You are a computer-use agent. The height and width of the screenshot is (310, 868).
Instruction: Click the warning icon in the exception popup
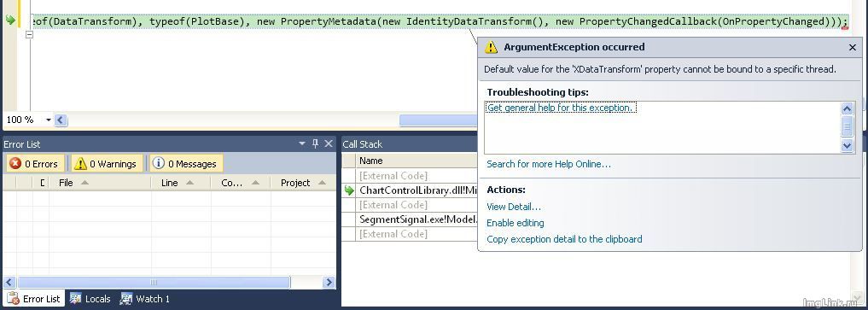point(491,48)
